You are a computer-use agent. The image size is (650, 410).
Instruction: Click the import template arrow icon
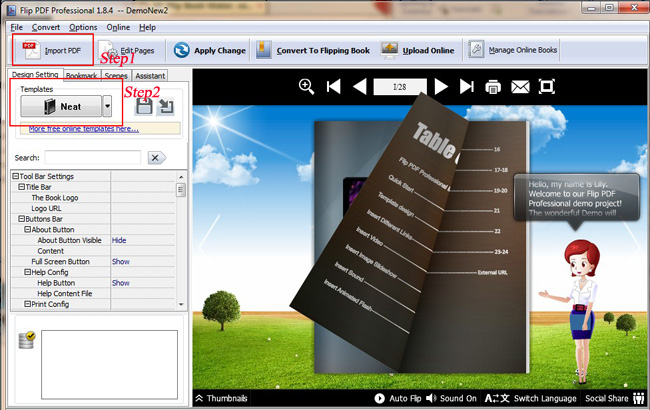pos(165,107)
